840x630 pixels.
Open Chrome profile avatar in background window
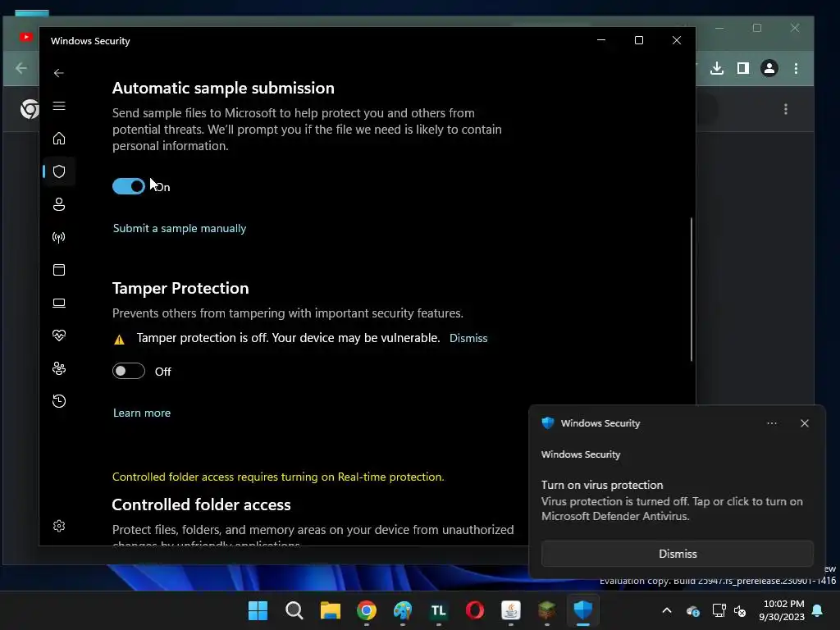pos(769,68)
